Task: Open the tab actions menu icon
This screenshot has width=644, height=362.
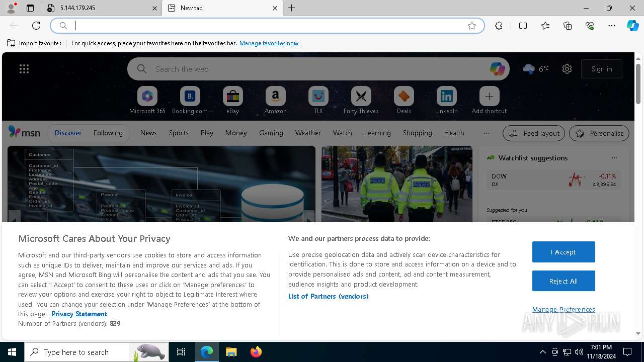Action: (30, 8)
